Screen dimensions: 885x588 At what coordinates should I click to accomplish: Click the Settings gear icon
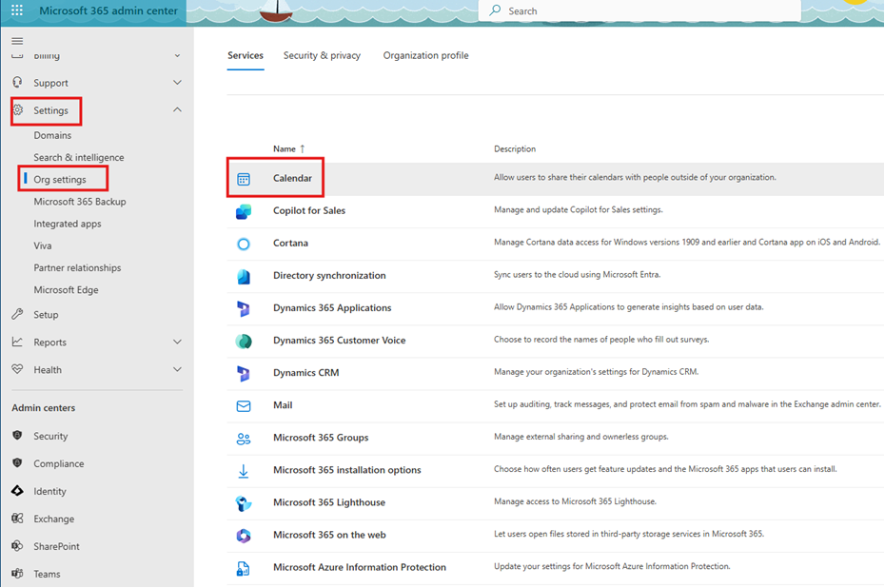point(17,109)
